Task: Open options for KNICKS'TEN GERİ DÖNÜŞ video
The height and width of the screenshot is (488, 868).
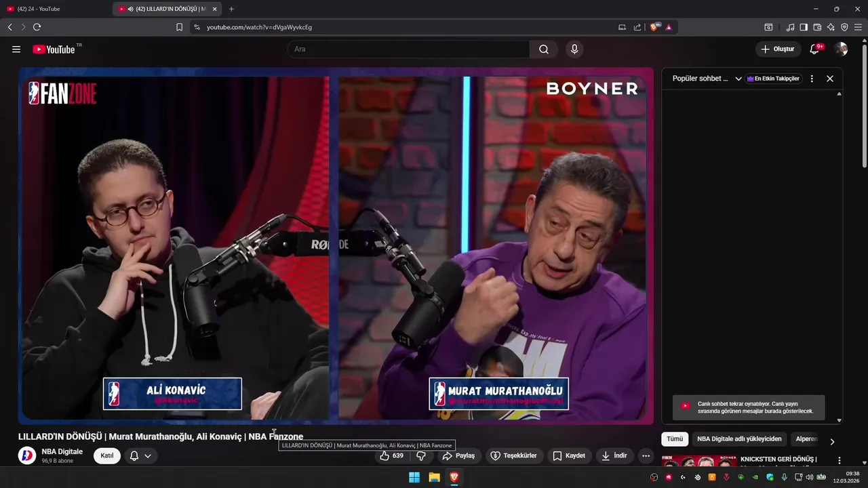Action: (839, 461)
